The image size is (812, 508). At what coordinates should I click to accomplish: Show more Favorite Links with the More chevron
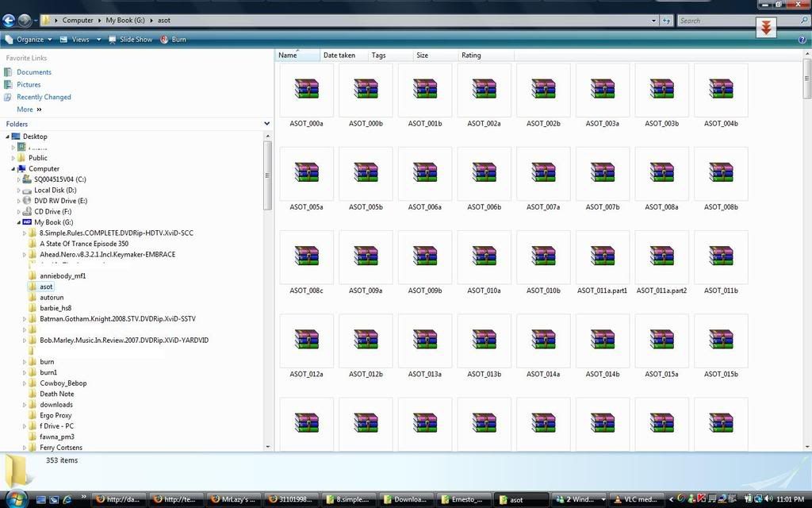(x=39, y=110)
